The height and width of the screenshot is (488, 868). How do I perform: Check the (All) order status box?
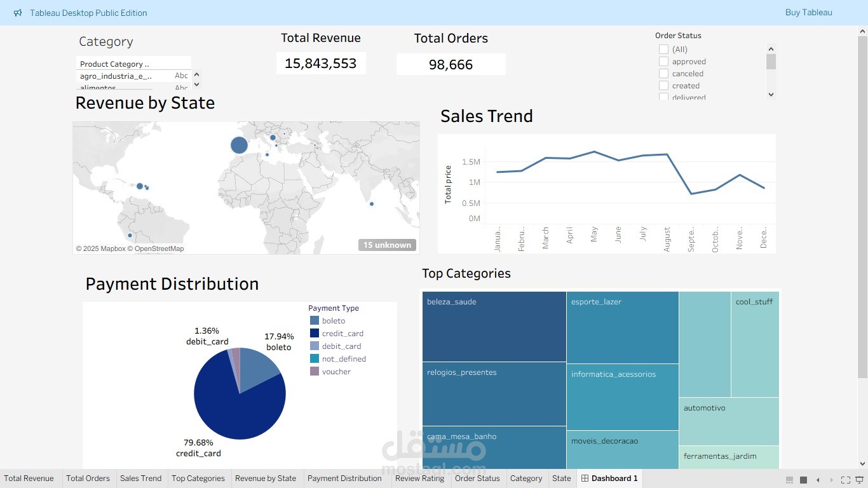coord(663,49)
